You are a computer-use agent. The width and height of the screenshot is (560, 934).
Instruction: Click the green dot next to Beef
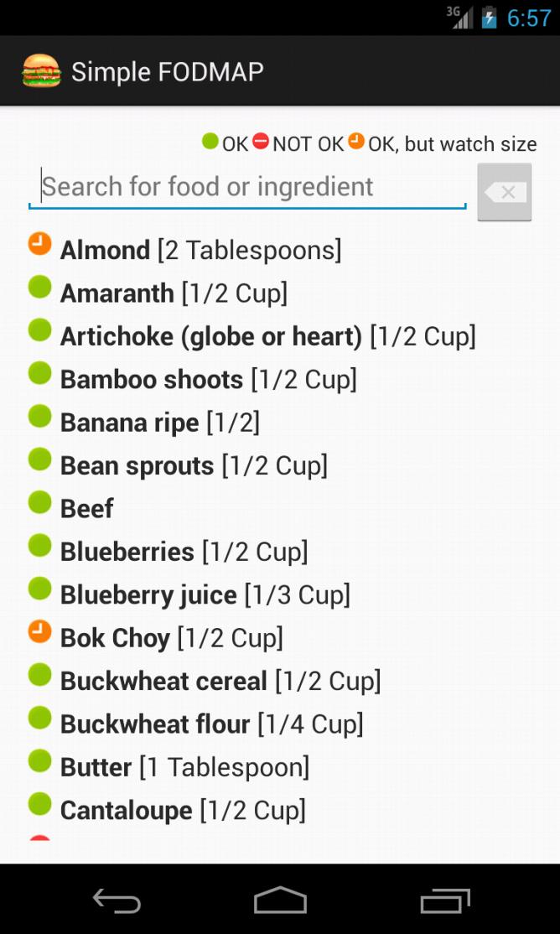pos(39,502)
